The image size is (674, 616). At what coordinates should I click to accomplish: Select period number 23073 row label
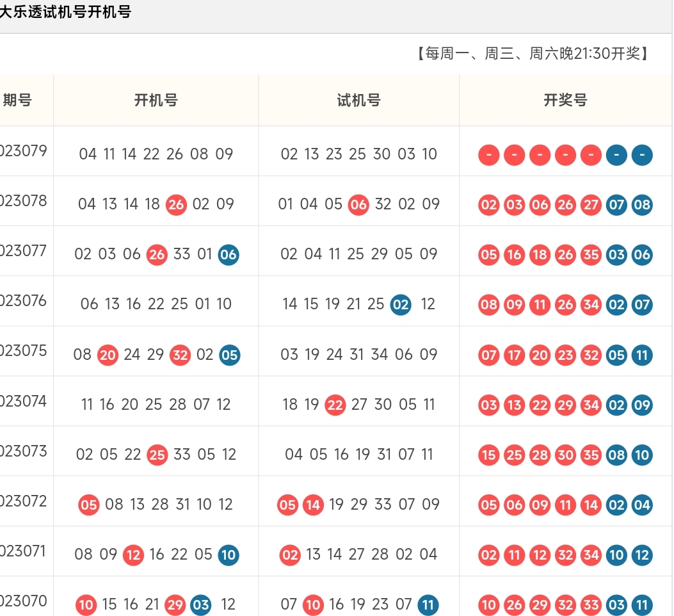(23, 451)
